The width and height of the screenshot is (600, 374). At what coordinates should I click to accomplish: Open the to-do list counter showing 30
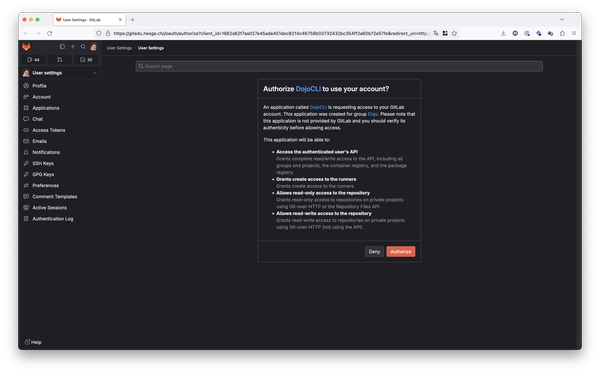(86, 60)
